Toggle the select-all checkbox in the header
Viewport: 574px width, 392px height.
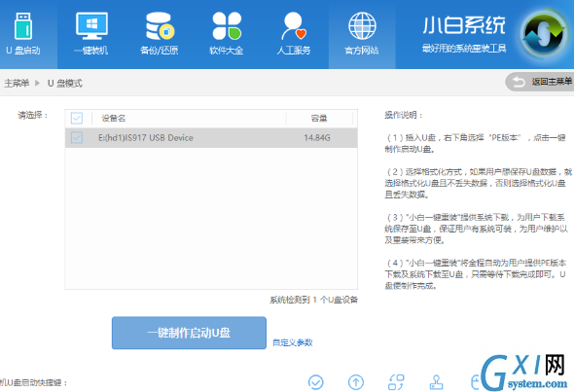[x=77, y=119]
